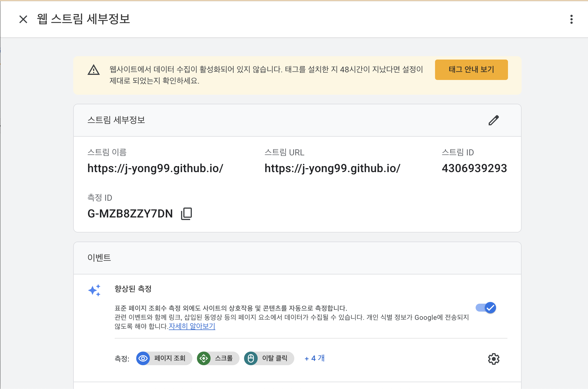Copy the measurement ID G-MZB8ZZY7DN
Image resolution: width=588 pixels, height=389 pixels.
coord(186,213)
